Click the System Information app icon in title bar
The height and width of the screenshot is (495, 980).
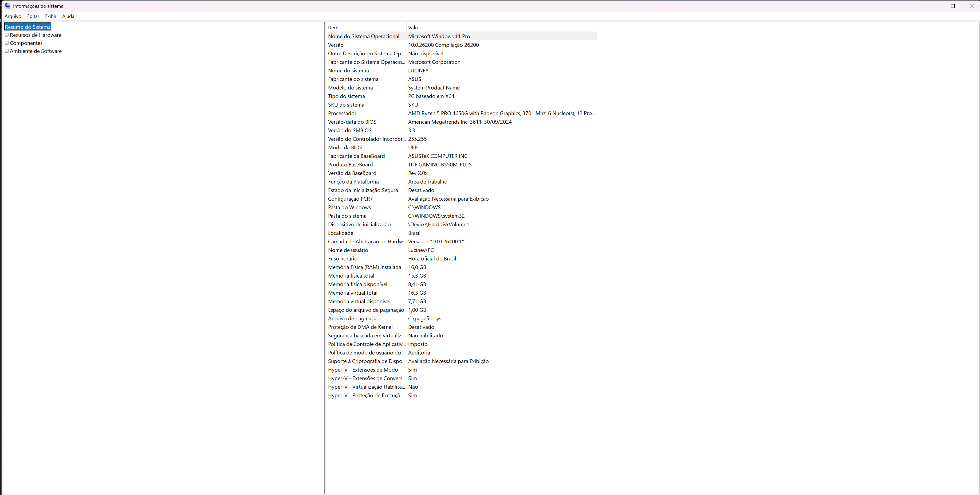8,6
